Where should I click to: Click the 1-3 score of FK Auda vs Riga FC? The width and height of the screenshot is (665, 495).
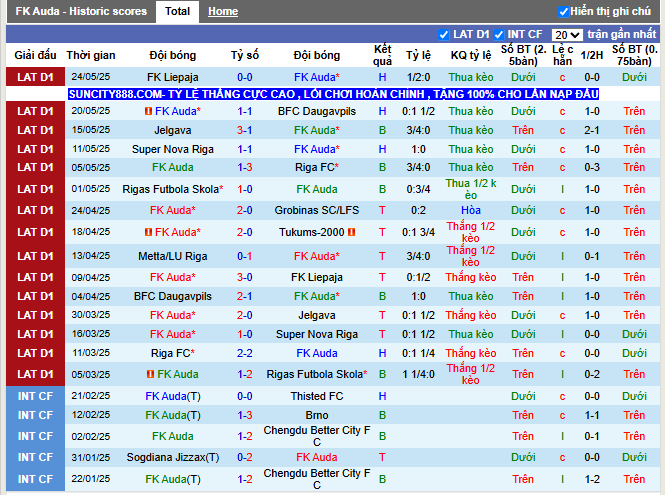[245, 167]
